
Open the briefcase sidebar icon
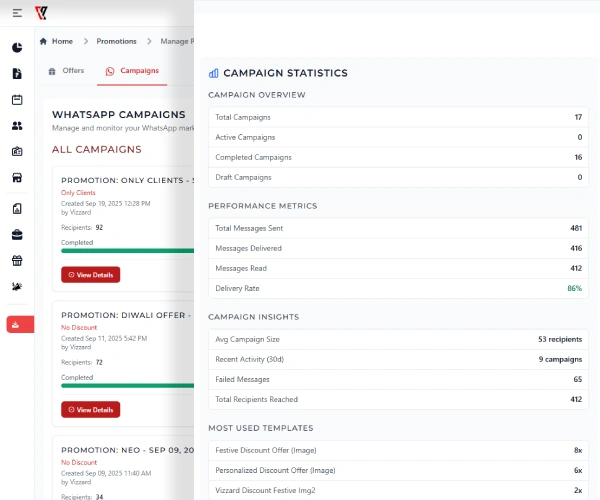[17, 235]
